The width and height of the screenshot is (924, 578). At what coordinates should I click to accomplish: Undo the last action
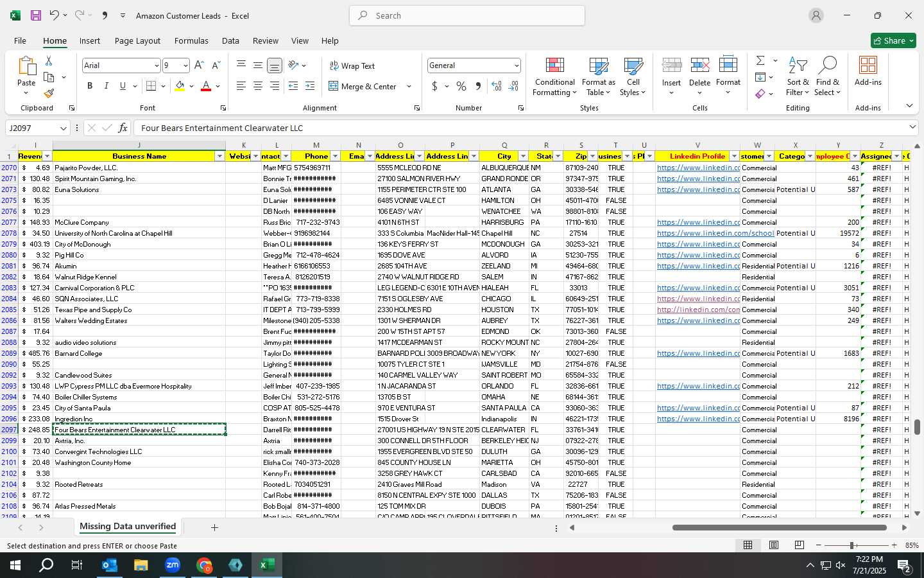coord(55,15)
